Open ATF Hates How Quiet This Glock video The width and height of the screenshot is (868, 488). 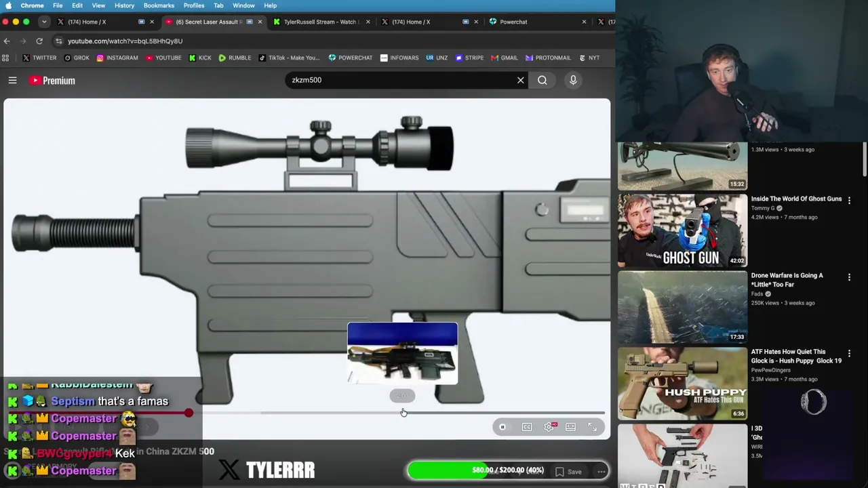pyautogui.click(x=796, y=357)
